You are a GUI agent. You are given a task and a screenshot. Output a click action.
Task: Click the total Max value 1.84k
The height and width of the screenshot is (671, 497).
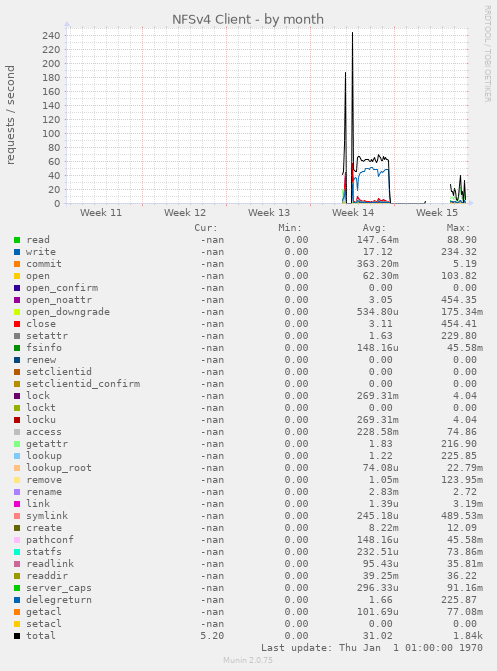468,636
